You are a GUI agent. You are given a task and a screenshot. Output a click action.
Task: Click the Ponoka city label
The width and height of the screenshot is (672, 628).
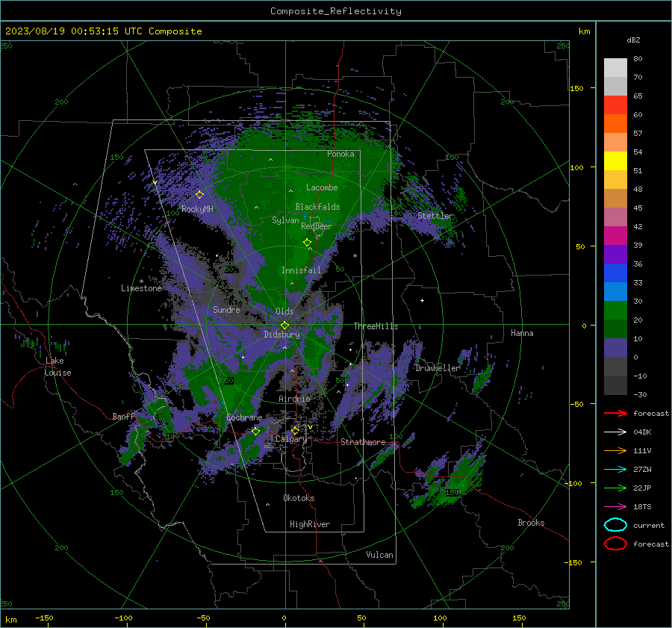click(x=340, y=154)
